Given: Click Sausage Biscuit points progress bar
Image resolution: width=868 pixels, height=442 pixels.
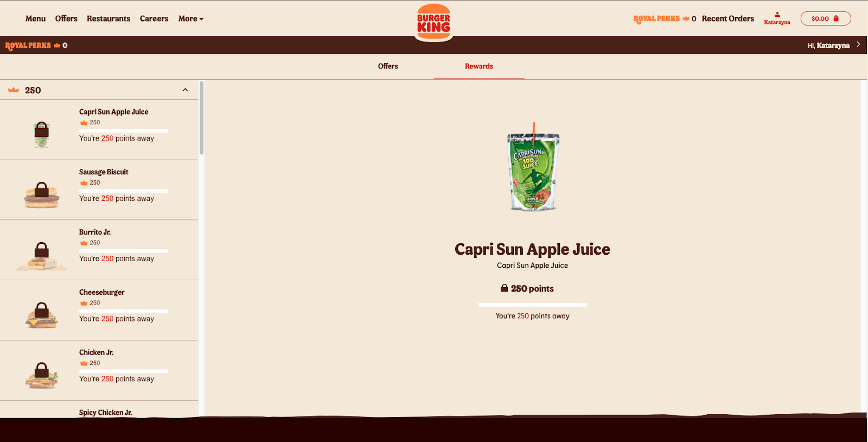Looking at the screenshot, I should click(124, 191).
